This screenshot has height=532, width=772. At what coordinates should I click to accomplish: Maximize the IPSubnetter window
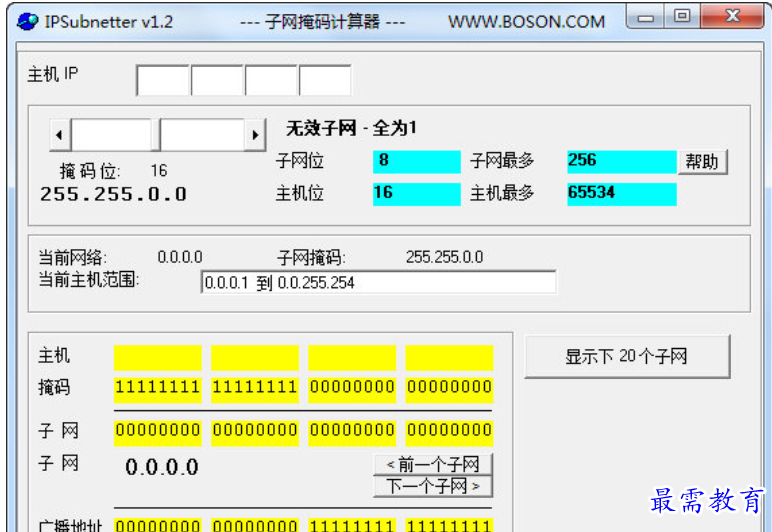pos(682,16)
